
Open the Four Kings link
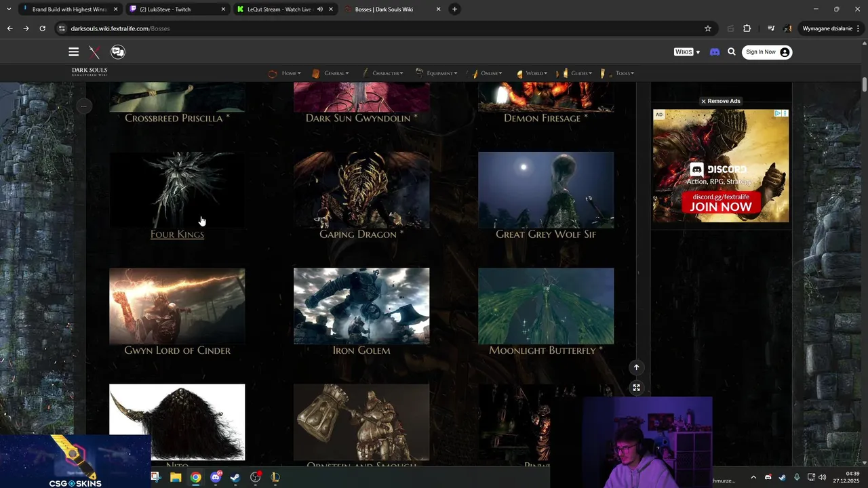pyautogui.click(x=177, y=234)
